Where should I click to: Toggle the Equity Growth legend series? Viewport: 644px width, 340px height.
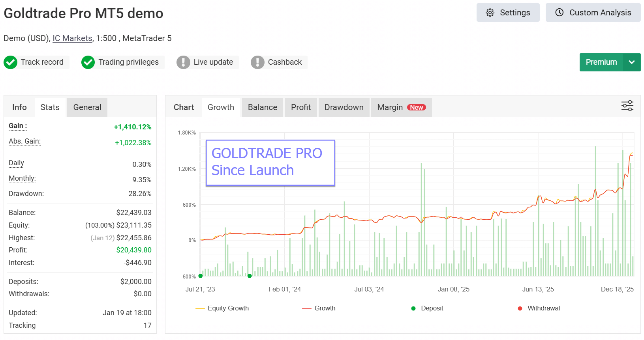point(222,308)
